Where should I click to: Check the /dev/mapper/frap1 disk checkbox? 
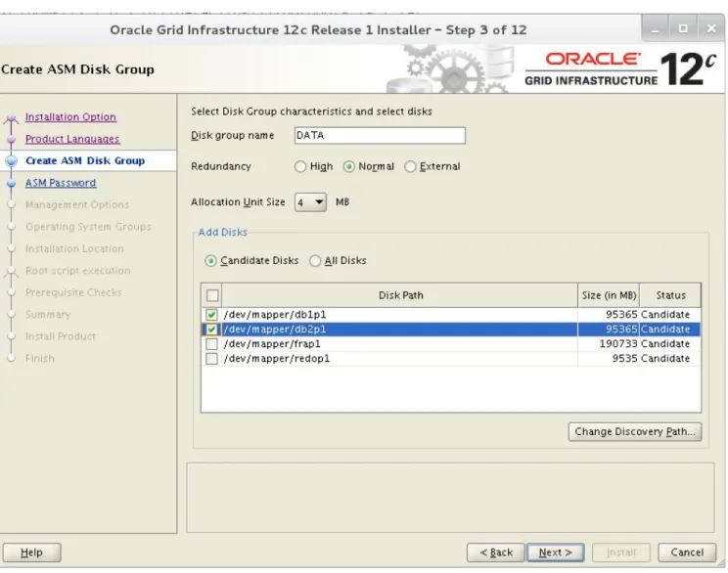pos(211,344)
